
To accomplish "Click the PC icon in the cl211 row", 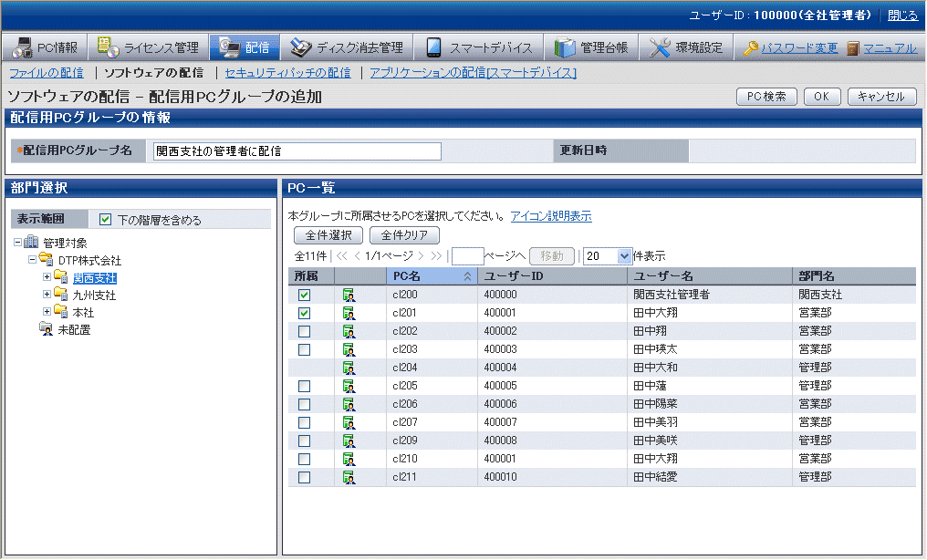I will (348, 477).
